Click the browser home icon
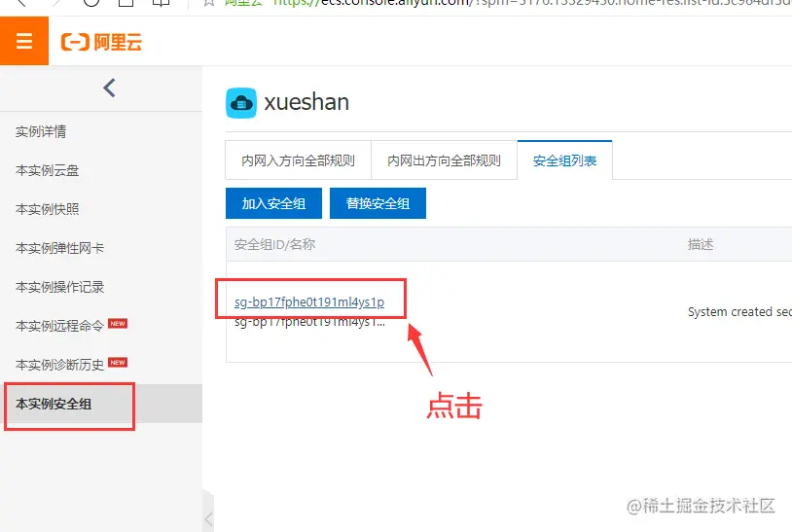Screen dimensions: 792x532 click(126, 2)
